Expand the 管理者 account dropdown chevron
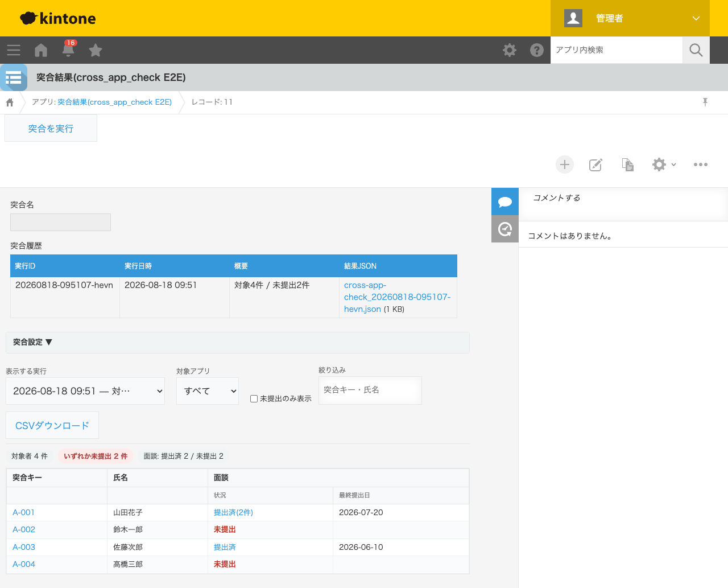 [696, 18]
